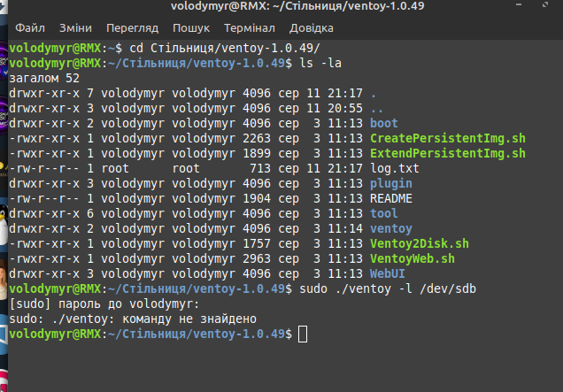Click the time 20:55 of parent directory
The image size is (563, 392).
click(x=345, y=109)
